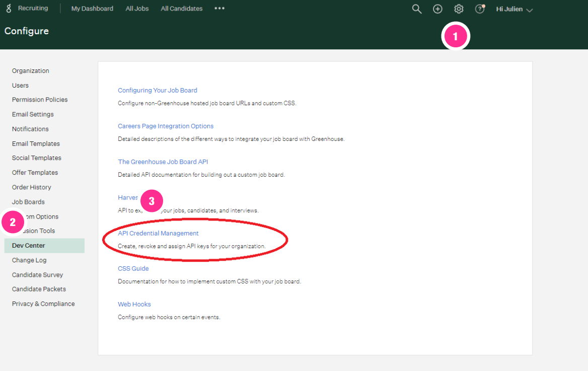The height and width of the screenshot is (371, 588).
Task: Select Organization in the sidebar
Action: 30,71
